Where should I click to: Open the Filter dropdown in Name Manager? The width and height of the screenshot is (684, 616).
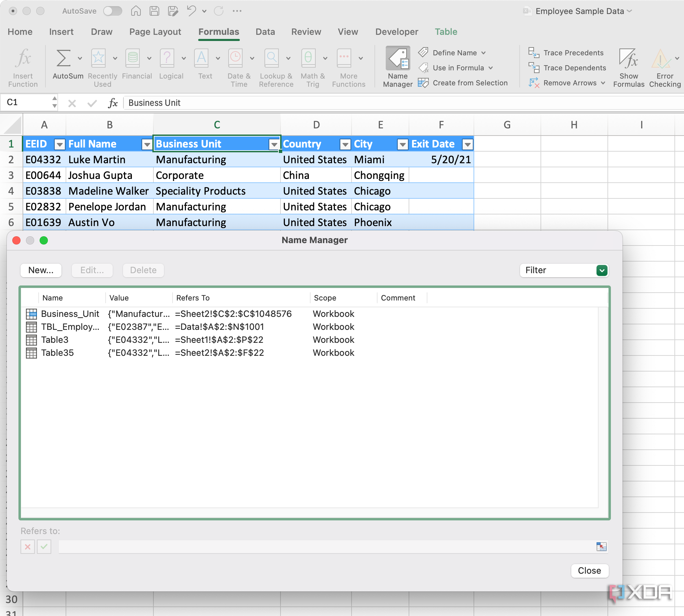602,270
